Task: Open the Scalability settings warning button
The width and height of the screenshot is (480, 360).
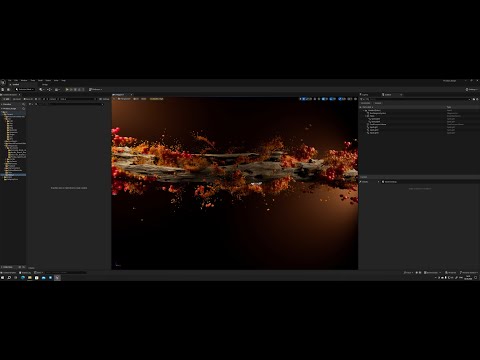Action: click(157, 99)
